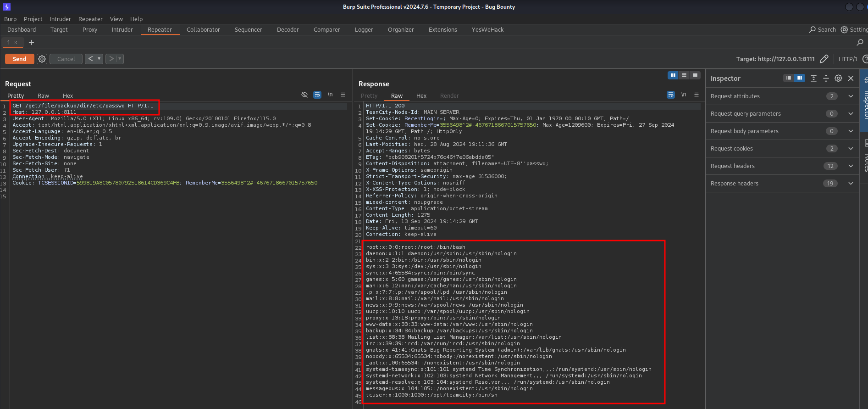The image size is (868, 409).
Task: Expand all Inspector sections
Action: [813, 78]
